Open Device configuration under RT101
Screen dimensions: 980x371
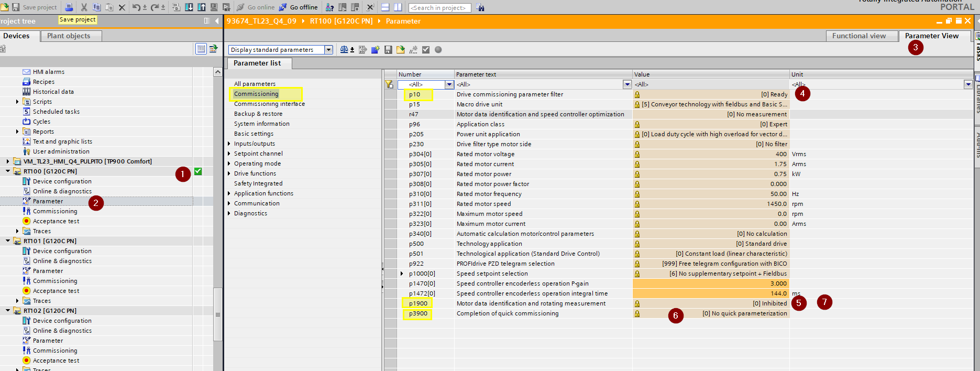62,251
